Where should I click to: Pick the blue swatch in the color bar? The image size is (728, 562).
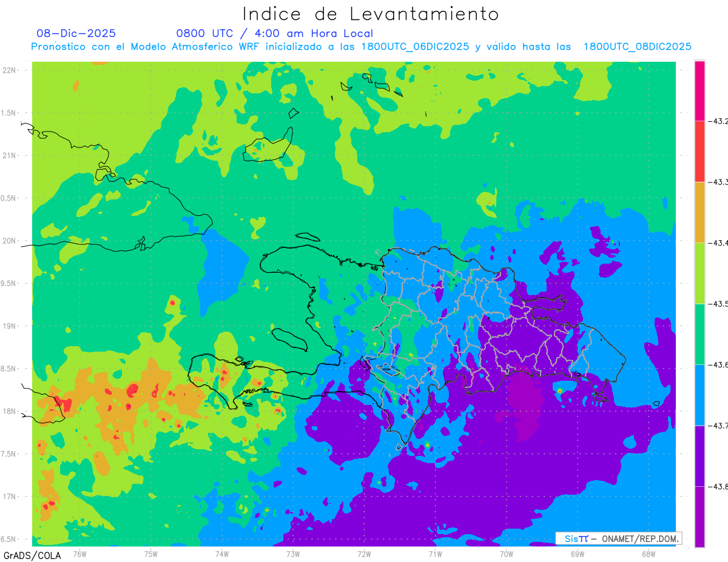(x=699, y=395)
